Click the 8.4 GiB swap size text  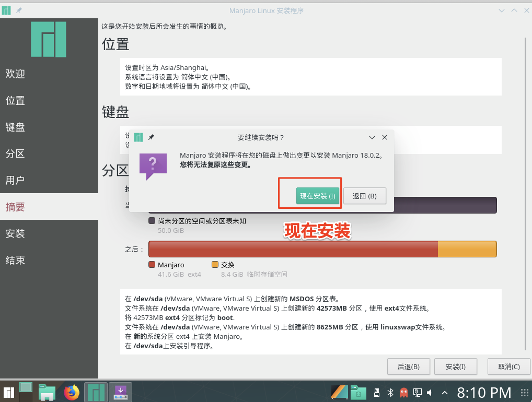coord(254,274)
